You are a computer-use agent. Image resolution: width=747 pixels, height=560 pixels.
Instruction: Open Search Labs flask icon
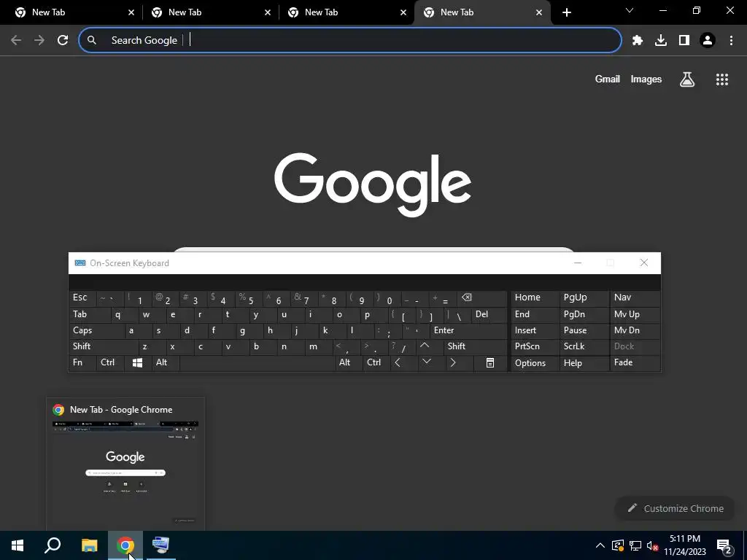tap(687, 79)
